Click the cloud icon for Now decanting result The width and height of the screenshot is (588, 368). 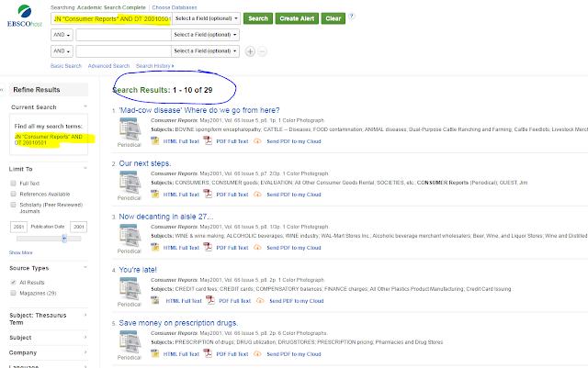point(257,248)
